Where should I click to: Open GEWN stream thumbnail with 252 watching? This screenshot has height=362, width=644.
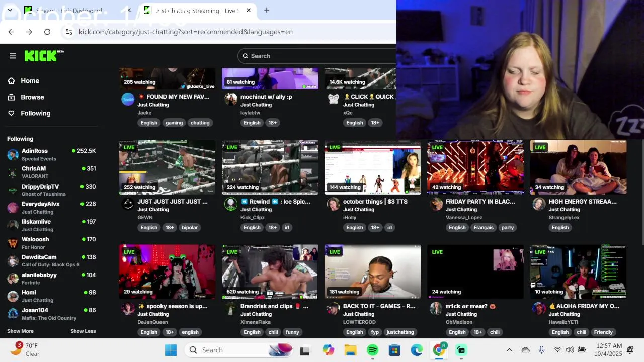(x=167, y=167)
